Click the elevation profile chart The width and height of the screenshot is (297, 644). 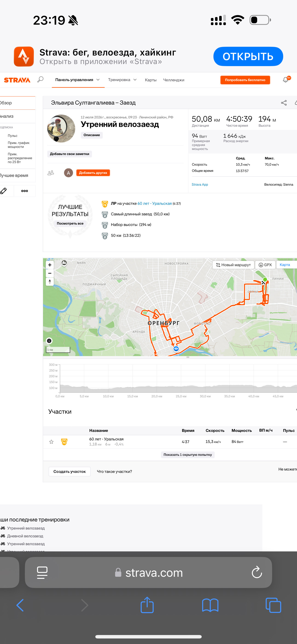click(x=178, y=378)
